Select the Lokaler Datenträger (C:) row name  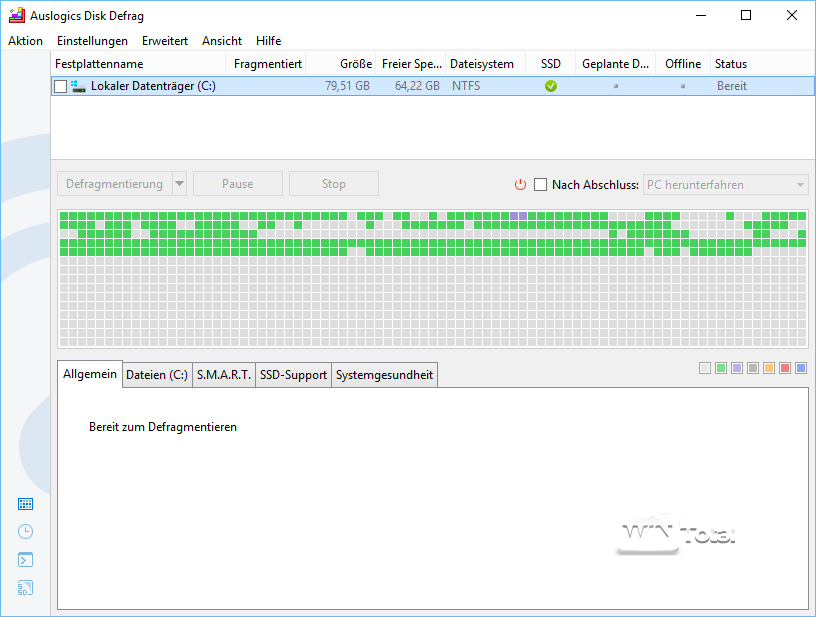(x=153, y=86)
